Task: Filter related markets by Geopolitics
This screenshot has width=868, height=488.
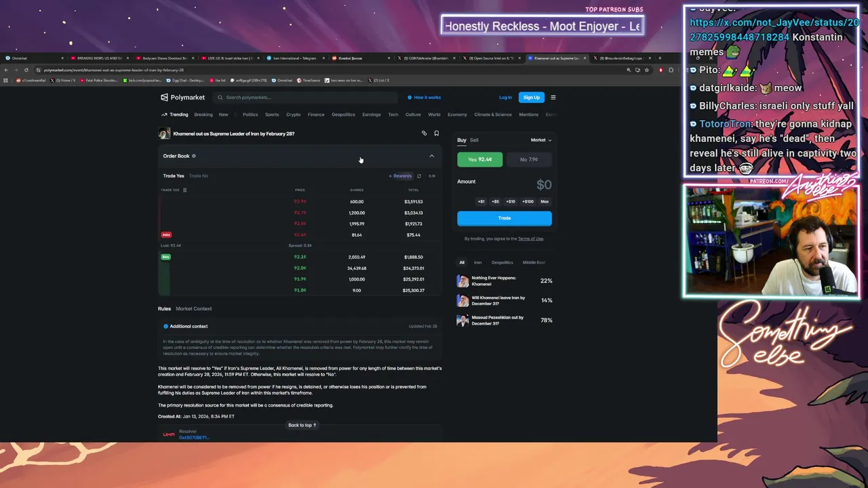Action: [x=502, y=262]
